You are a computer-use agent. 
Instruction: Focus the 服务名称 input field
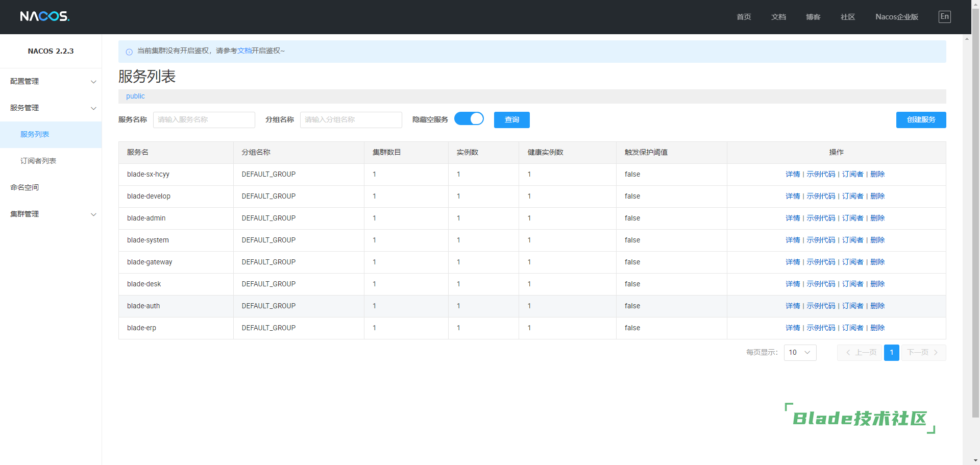(204, 120)
